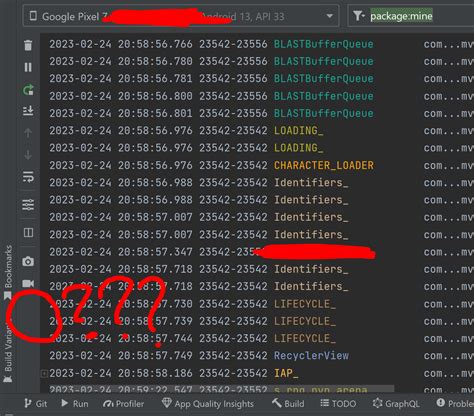Start screen recording video camera icon
This screenshot has height=416, width=474.
tap(28, 283)
